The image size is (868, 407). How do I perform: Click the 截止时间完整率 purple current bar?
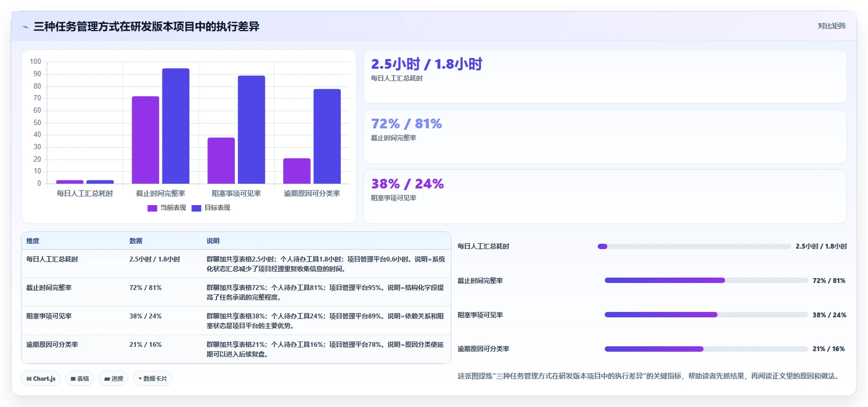point(145,140)
